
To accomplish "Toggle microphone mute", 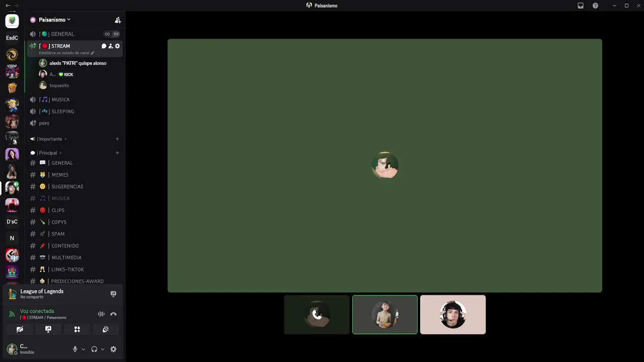I will tap(75, 349).
